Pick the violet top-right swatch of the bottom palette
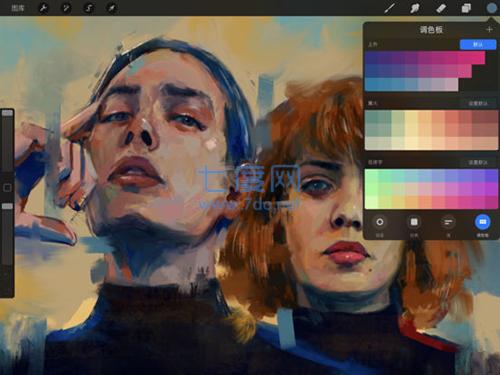Screen dimensions: 500x375 (x=492, y=176)
